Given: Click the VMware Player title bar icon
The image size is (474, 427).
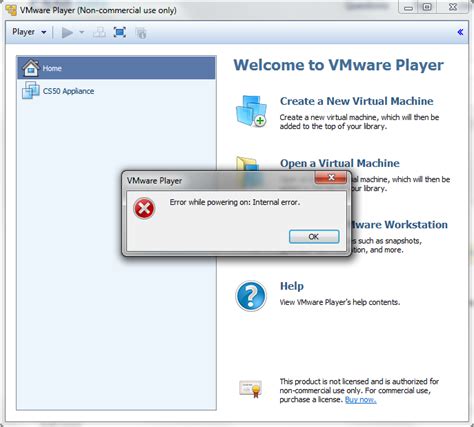Looking at the screenshot, I should (x=11, y=10).
